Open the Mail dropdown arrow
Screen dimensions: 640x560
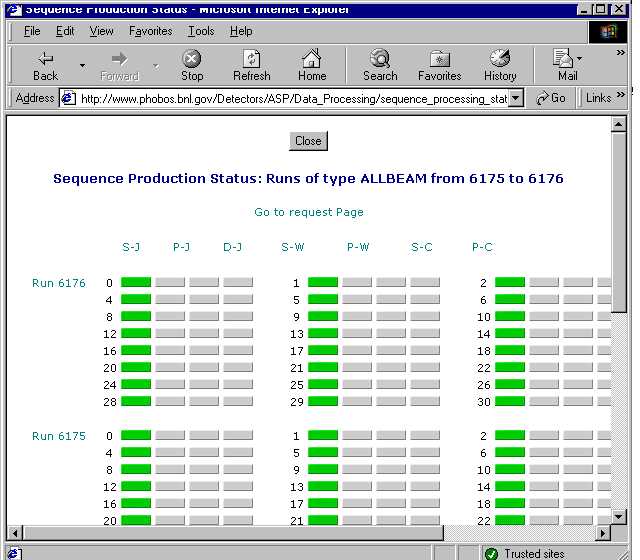click(x=579, y=59)
